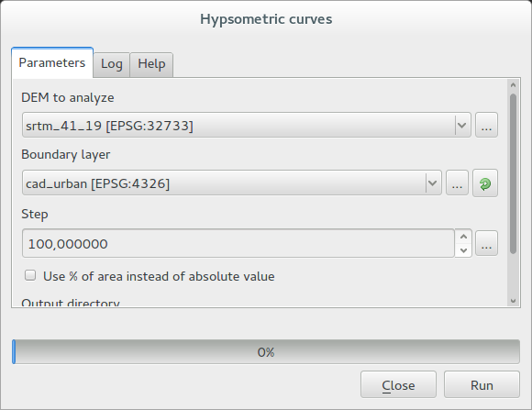Open the Step value options button

[486, 243]
